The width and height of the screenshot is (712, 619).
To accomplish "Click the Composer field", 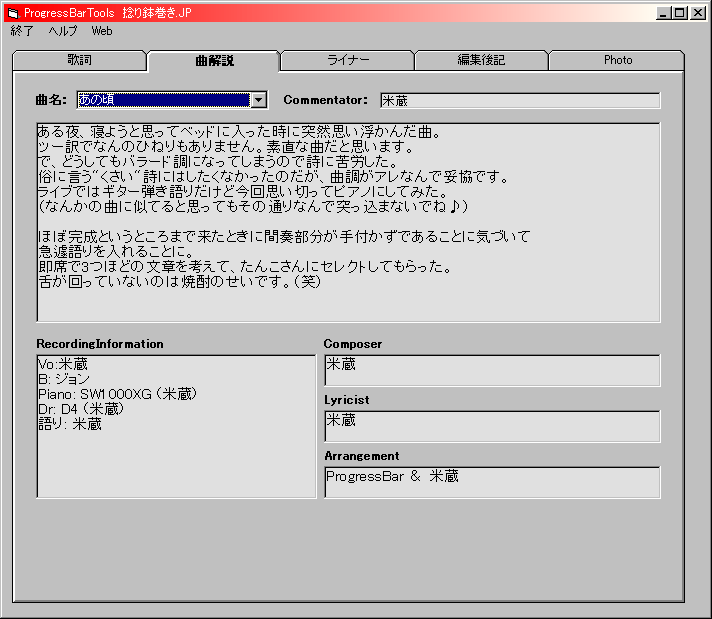I will click(x=492, y=371).
